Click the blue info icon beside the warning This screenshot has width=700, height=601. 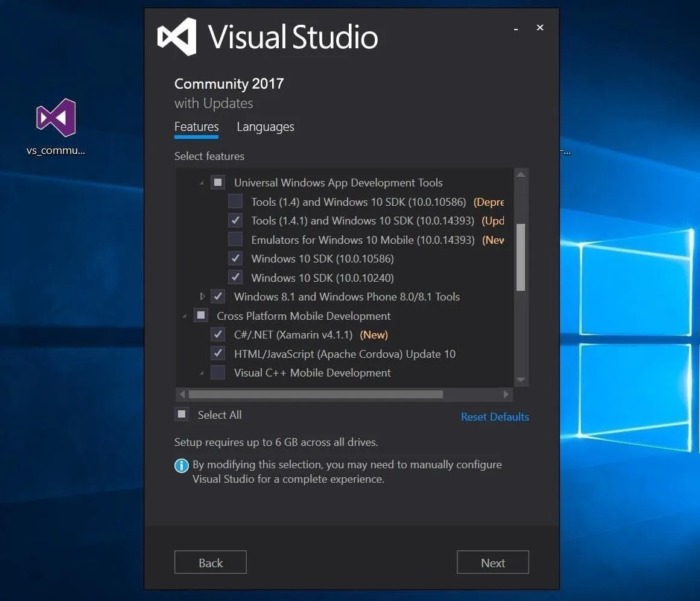point(181,466)
